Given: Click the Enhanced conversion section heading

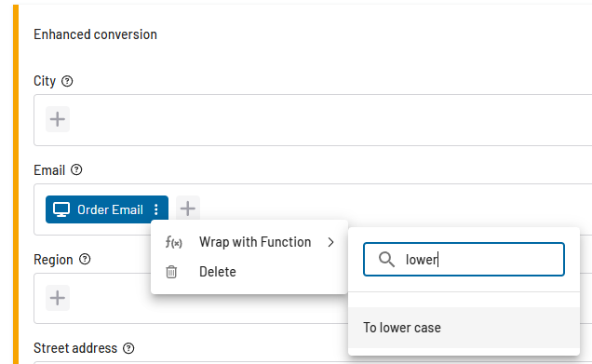Looking at the screenshot, I should (x=95, y=34).
